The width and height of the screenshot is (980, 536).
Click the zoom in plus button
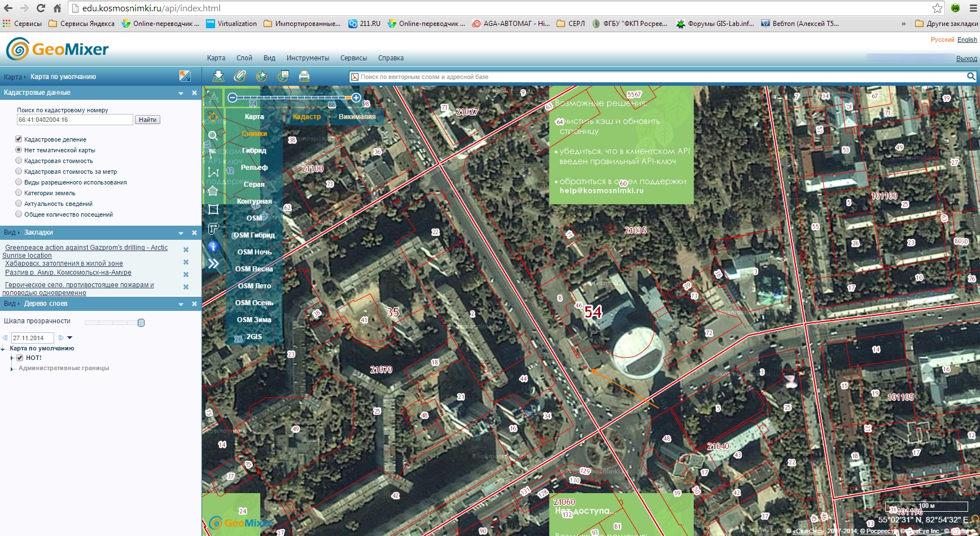[356, 98]
